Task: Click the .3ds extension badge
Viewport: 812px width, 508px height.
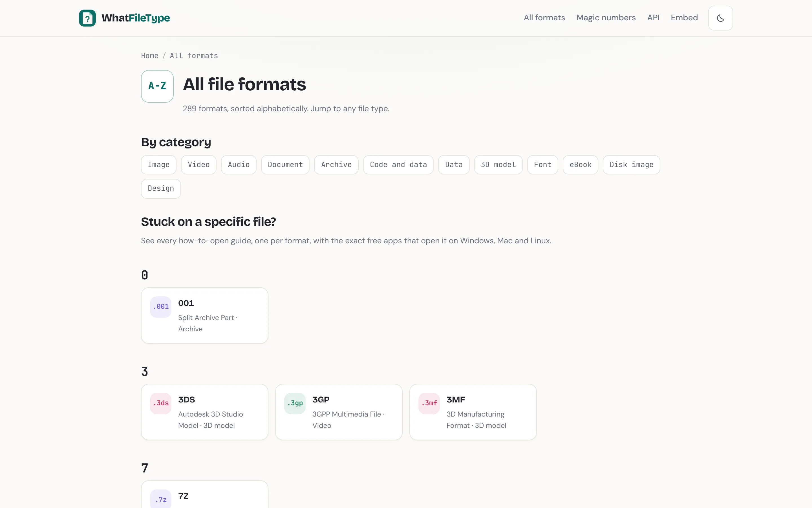Action: pos(161,403)
